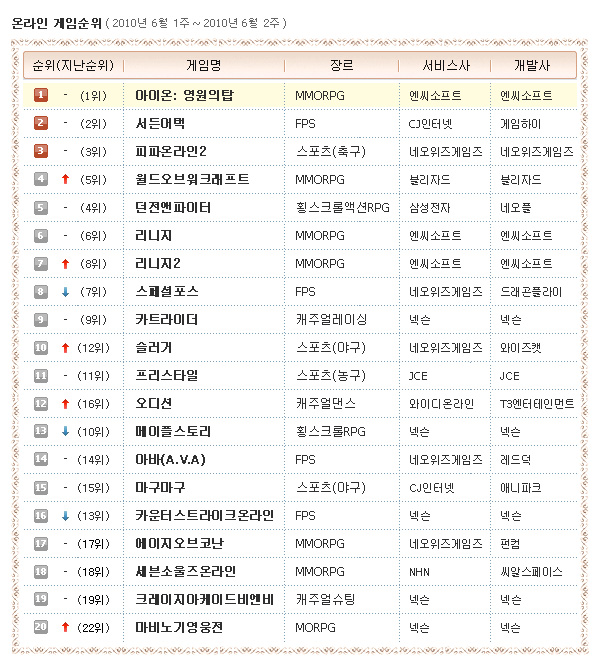Screen dimensions: 600x666
Task: Click the red up arrow in 월드오브워크래프트 row
Action: (65, 179)
